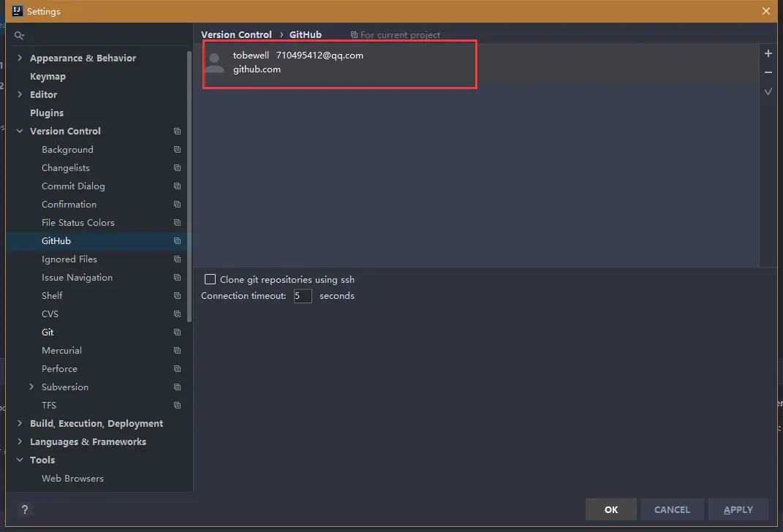Expand Languages & Frameworks section

(x=20, y=441)
